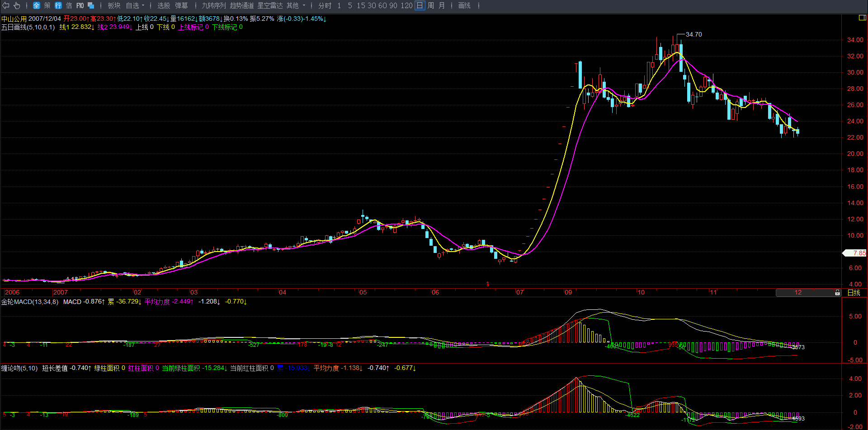Click the 2006 year marker on the time axis

[x=12, y=292]
